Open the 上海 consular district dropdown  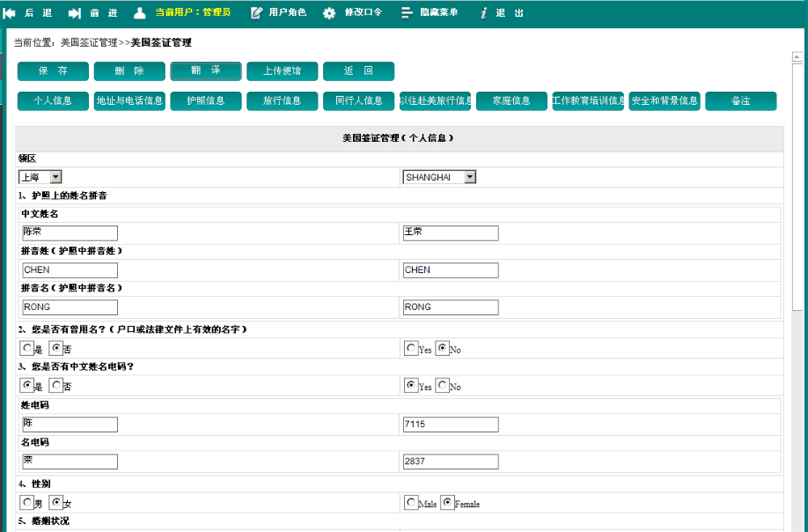point(55,177)
